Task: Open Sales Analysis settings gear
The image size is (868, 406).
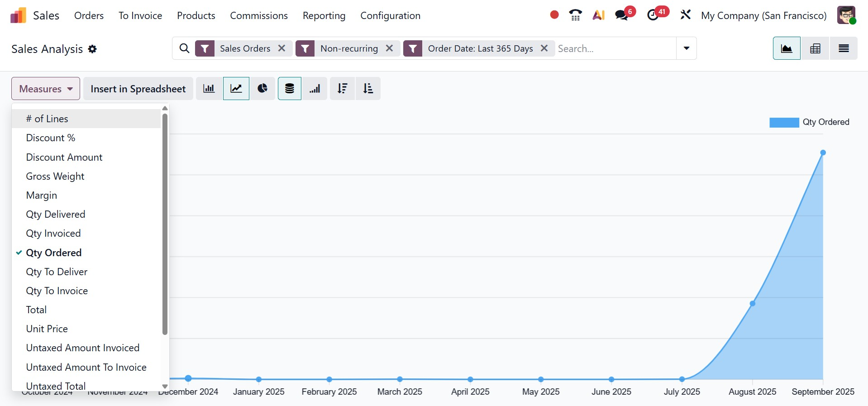Action: [92, 49]
